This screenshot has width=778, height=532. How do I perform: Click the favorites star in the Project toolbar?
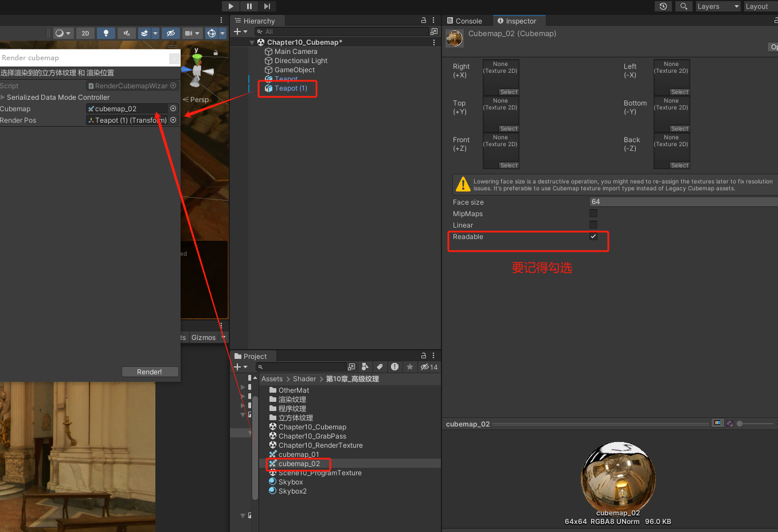(409, 367)
